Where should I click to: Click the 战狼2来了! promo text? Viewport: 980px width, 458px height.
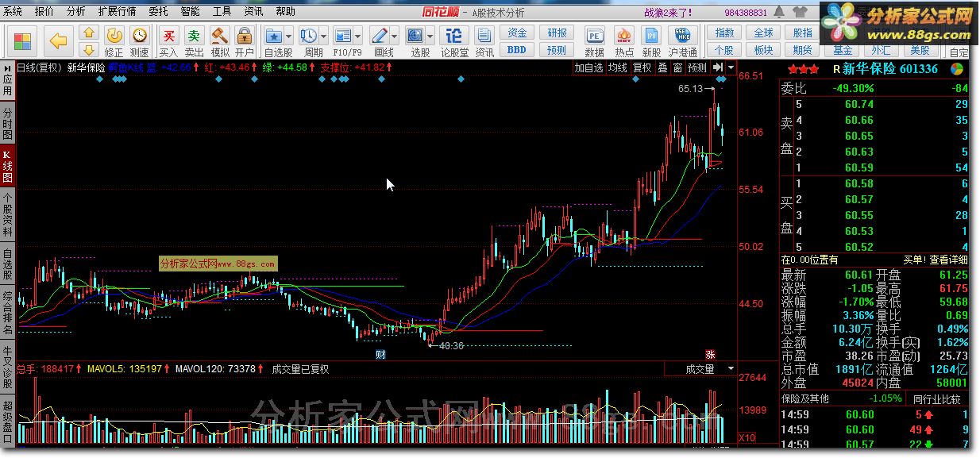click(x=668, y=12)
